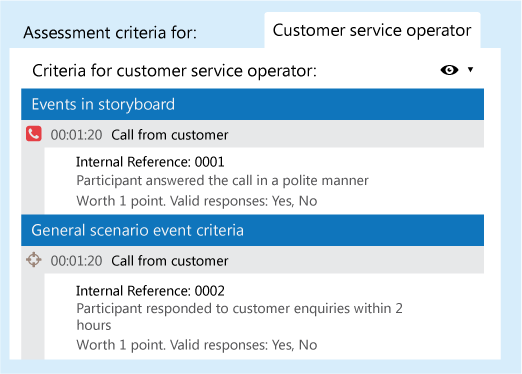Click 'Assessment criteria for:' label

coord(110,33)
